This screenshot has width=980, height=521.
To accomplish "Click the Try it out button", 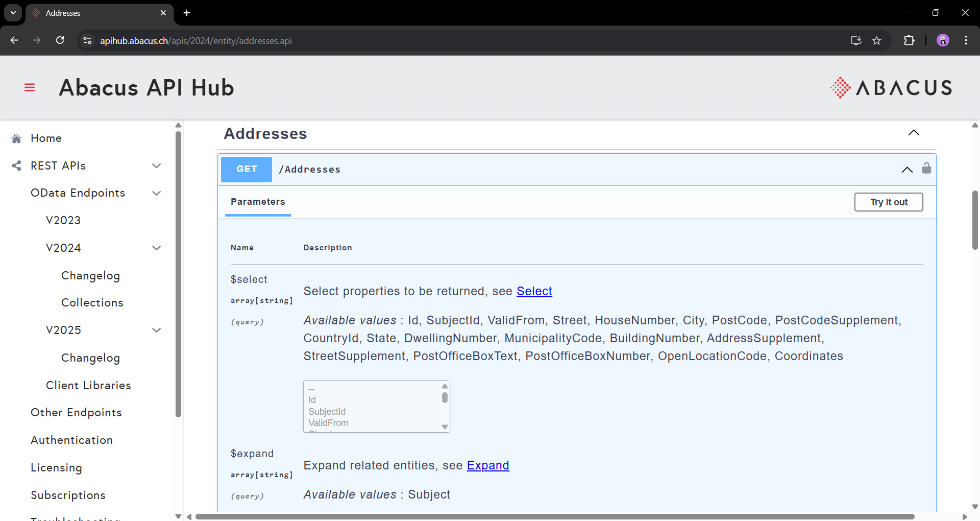I will [889, 202].
